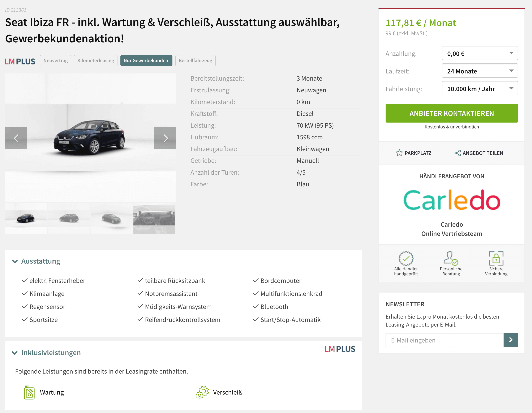Collapse the Ausstattung section
This screenshot has width=532, height=413.
(36, 261)
